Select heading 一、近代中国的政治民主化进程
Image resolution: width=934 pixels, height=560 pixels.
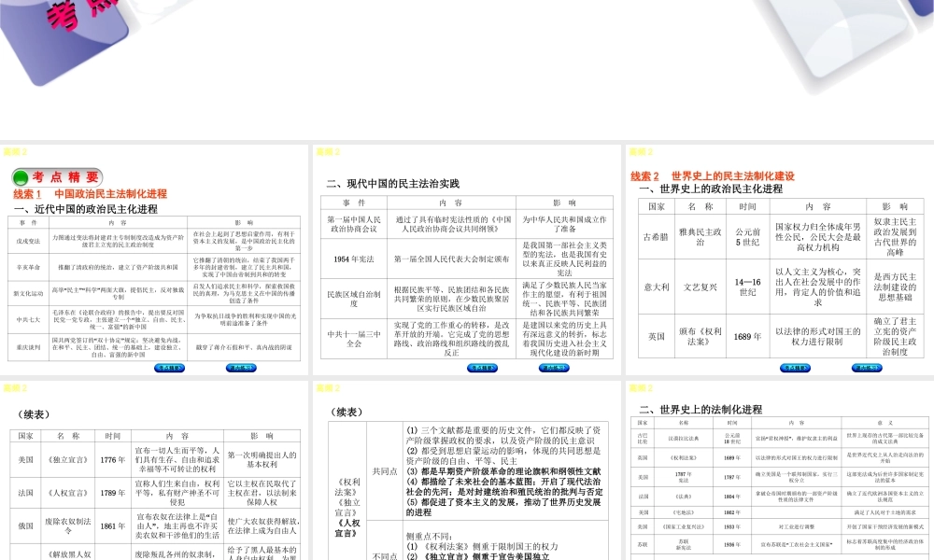click(86, 209)
